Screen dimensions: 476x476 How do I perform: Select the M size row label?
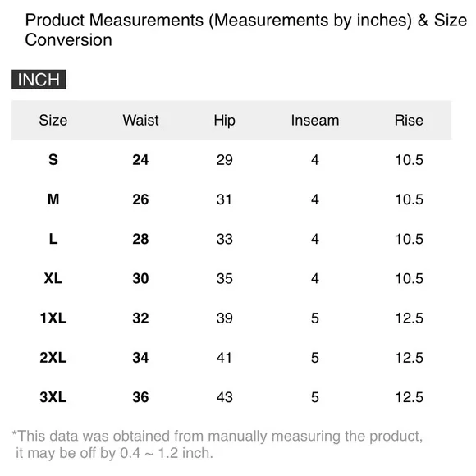coord(53,199)
